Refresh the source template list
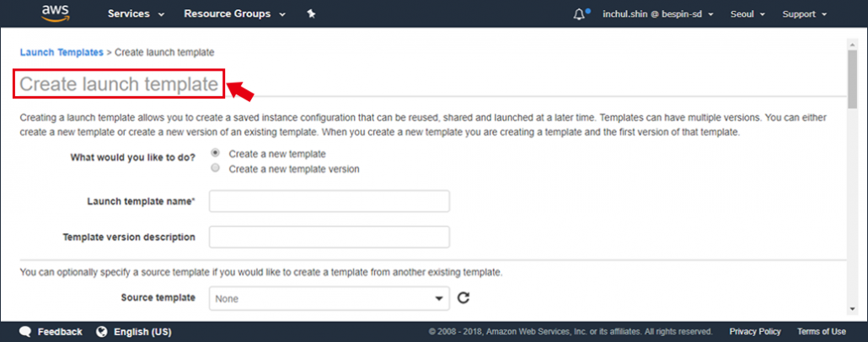 pyautogui.click(x=463, y=298)
